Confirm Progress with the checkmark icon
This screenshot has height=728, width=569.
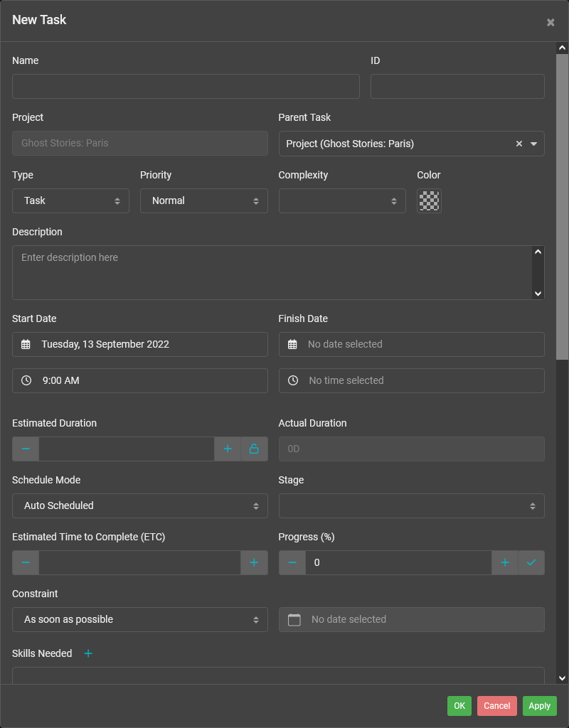(531, 562)
